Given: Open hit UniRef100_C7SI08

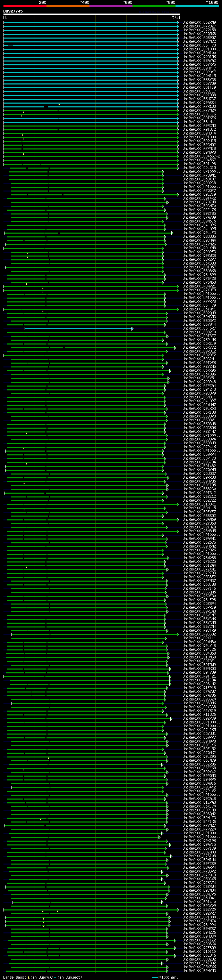Looking at the screenshot, I should pos(199,856).
